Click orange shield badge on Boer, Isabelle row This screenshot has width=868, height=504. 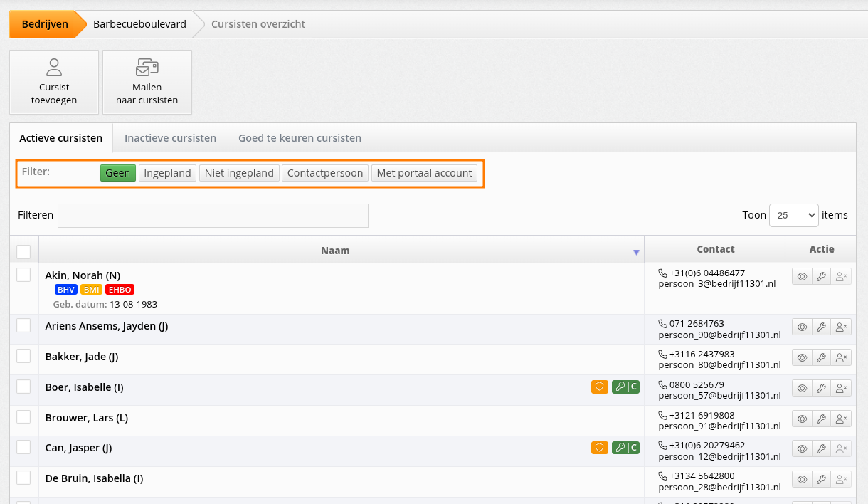[x=600, y=387]
